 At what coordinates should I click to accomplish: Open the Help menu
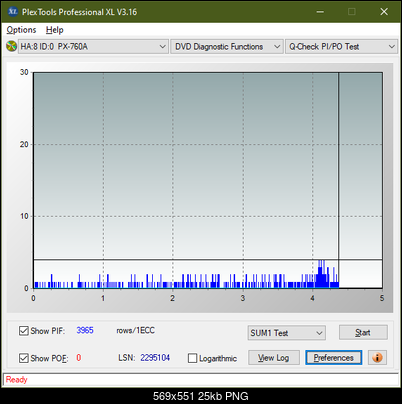click(55, 30)
